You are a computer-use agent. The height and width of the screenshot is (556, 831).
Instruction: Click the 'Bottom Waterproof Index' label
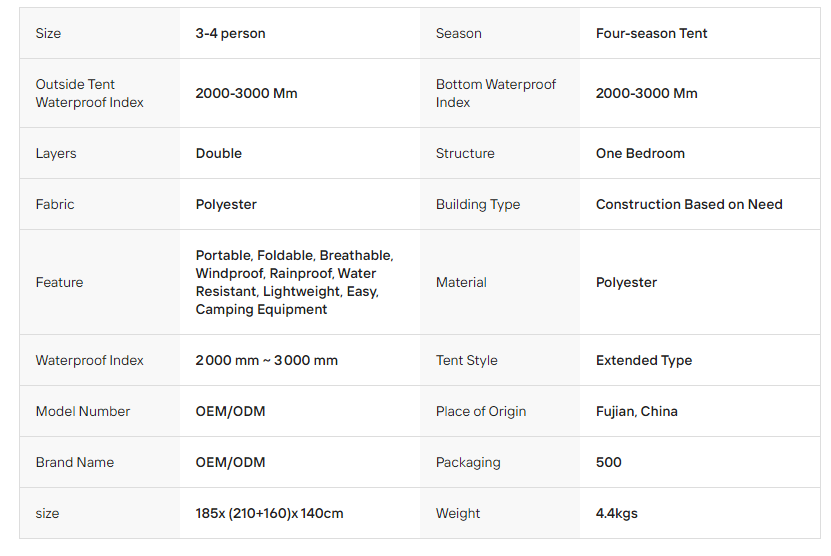[495, 93]
